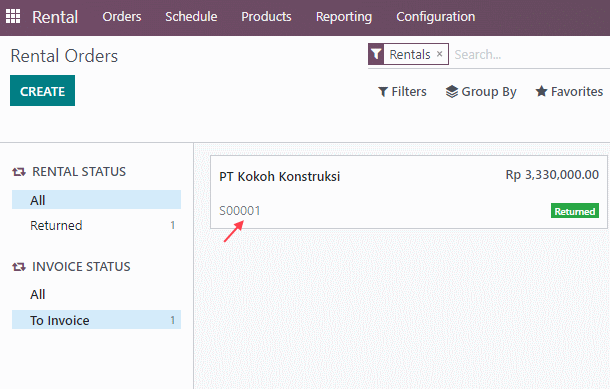Click the Invoice Status arrows icon

coord(19,267)
